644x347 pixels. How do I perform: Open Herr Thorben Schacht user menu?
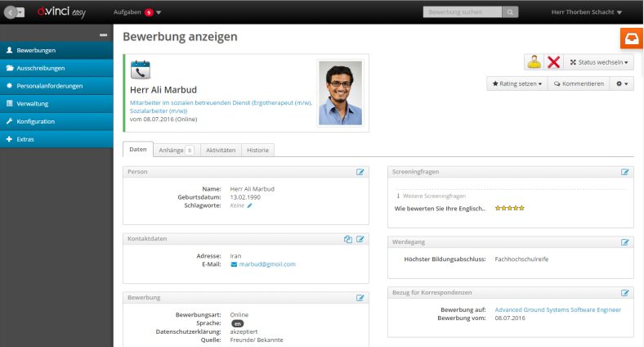click(x=587, y=12)
